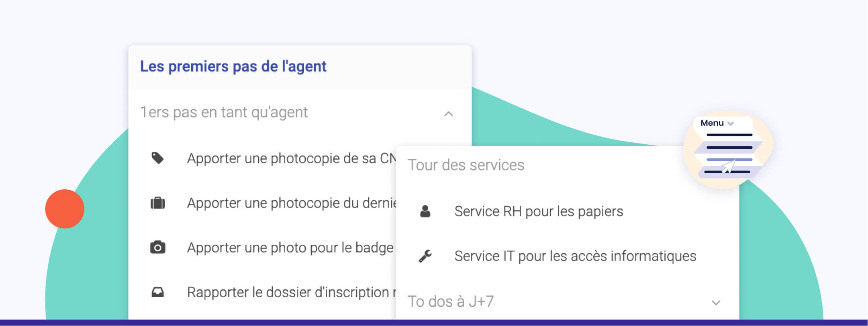Click the To dos à J+7 label

(x=451, y=301)
